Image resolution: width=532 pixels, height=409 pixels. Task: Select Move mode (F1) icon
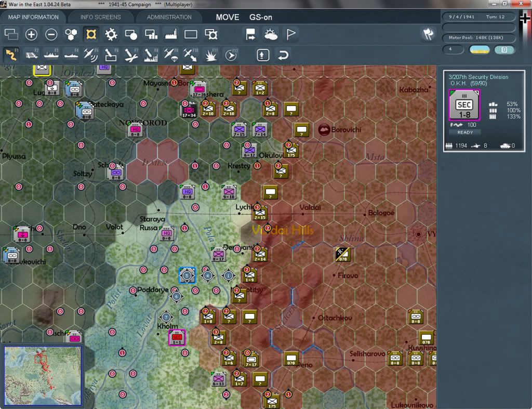11,55
